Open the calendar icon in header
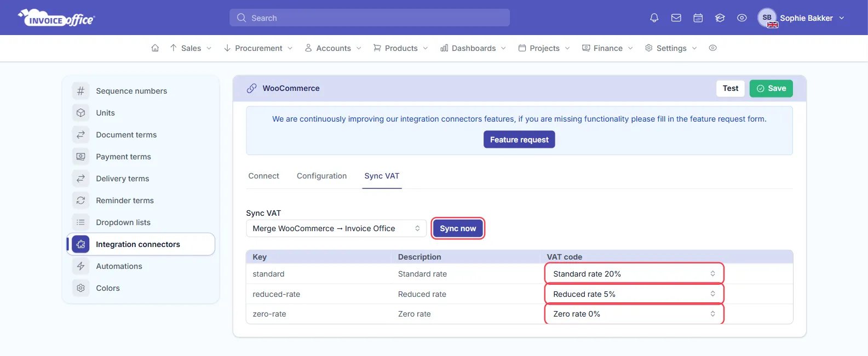The width and height of the screenshot is (868, 356). (x=698, y=18)
